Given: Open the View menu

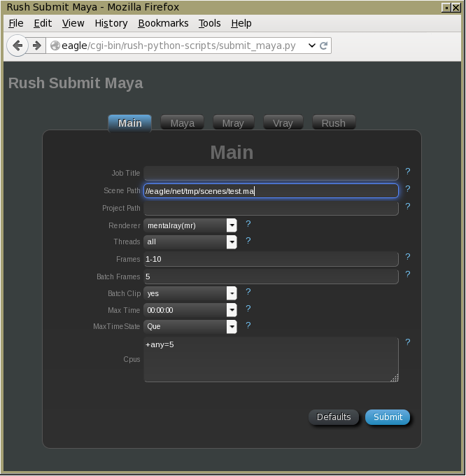Looking at the screenshot, I should [73, 23].
